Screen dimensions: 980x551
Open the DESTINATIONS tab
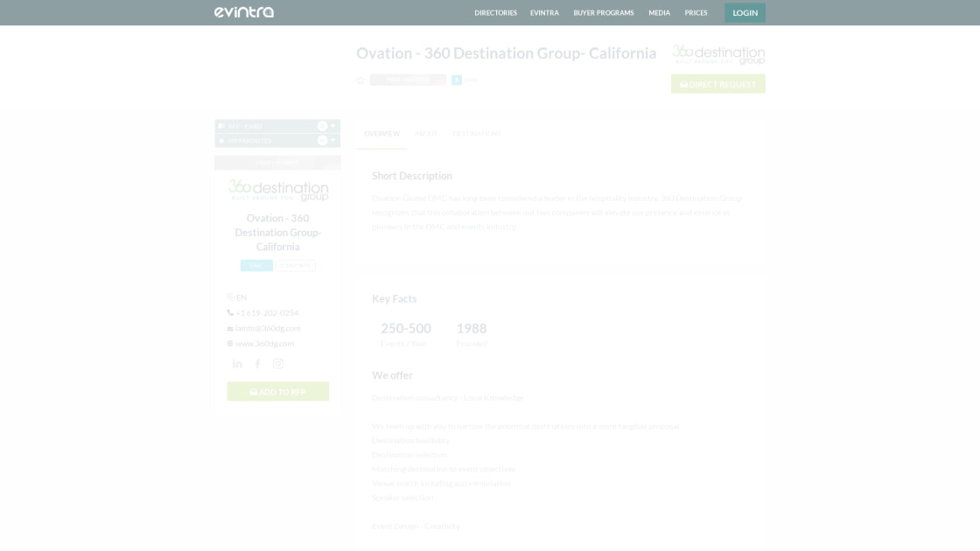[476, 133]
